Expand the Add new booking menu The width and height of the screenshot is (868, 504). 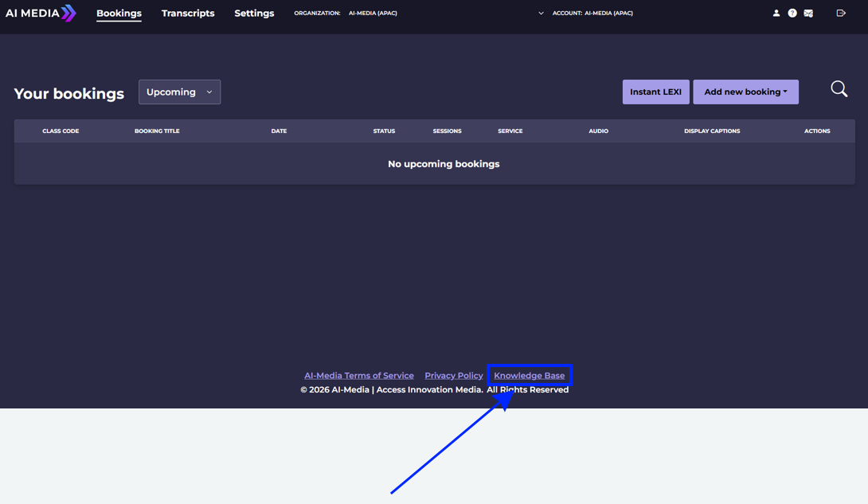point(745,92)
